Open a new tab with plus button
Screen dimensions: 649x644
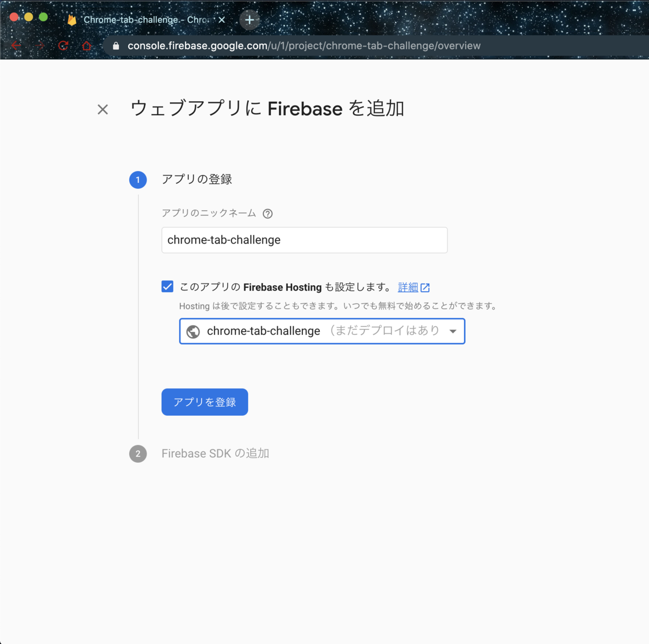click(x=249, y=20)
